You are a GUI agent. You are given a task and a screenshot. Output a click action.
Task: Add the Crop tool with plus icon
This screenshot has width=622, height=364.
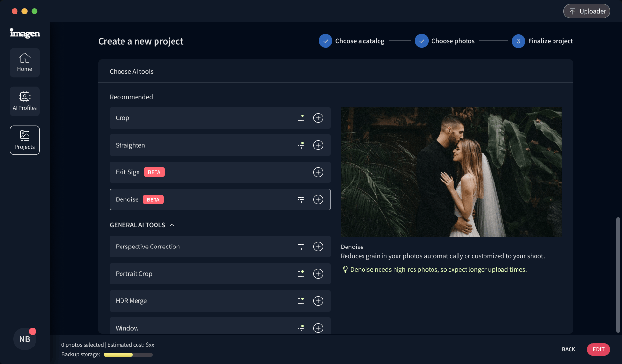318,118
